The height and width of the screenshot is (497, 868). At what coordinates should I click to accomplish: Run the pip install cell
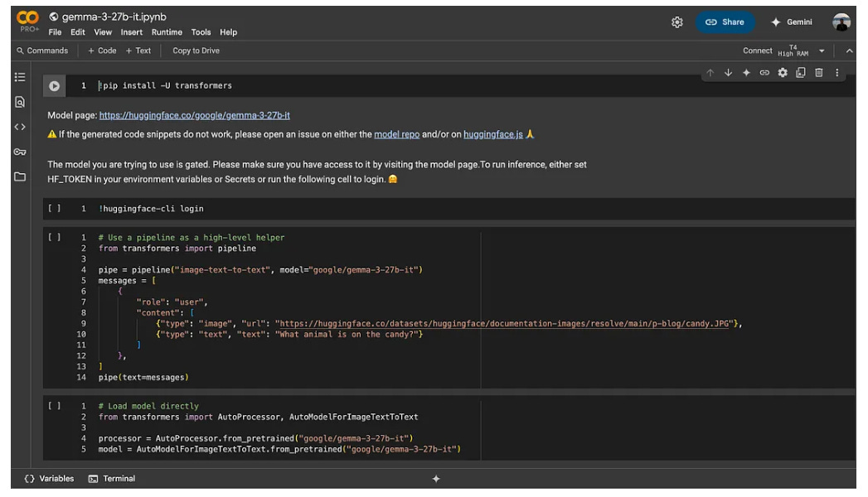(54, 86)
